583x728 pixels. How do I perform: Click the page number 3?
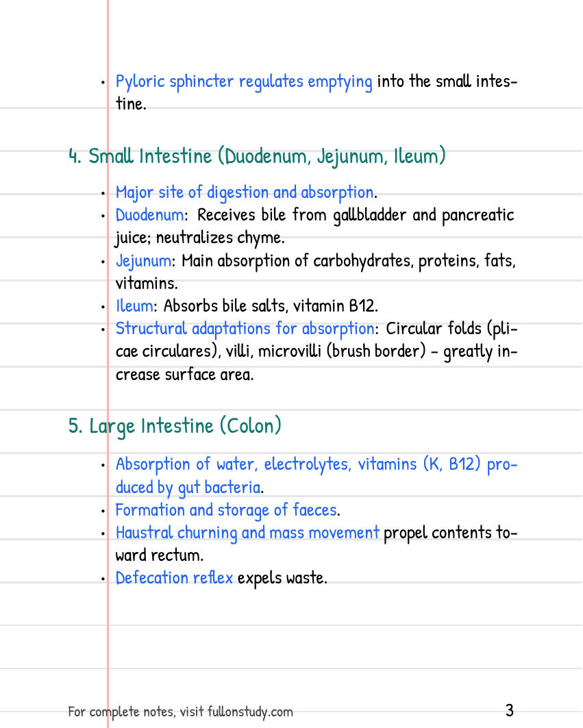coord(510,710)
